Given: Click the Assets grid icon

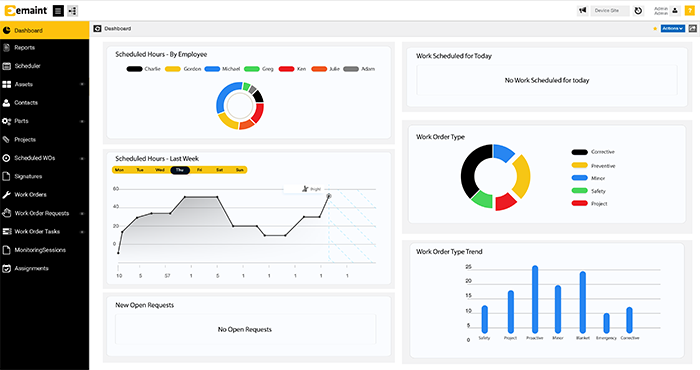Looking at the screenshot, I should tap(6, 84).
